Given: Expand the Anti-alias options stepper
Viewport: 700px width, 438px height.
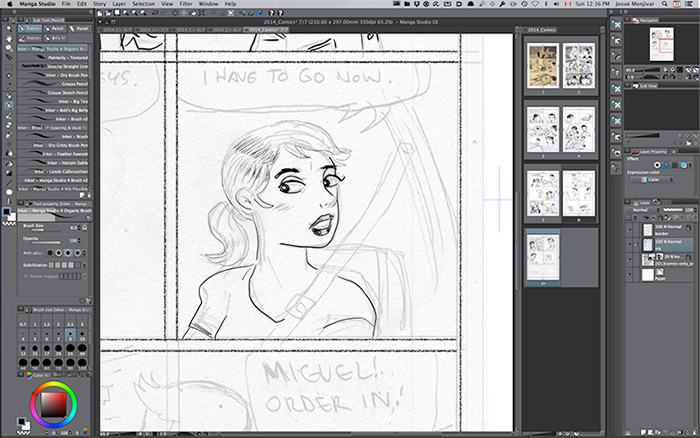Looking at the screenshot, I should coord(85,253).
